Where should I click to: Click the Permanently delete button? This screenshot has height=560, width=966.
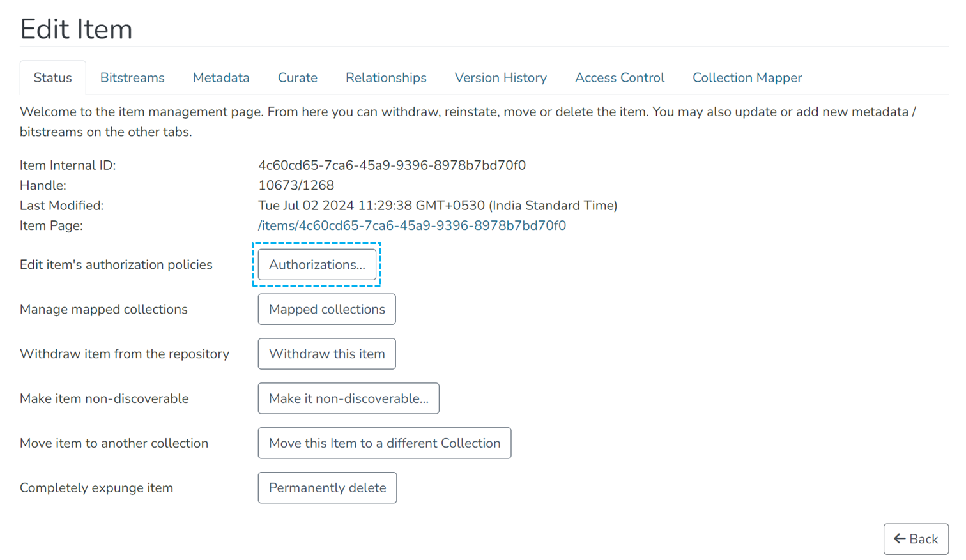(x=327, y=488)
